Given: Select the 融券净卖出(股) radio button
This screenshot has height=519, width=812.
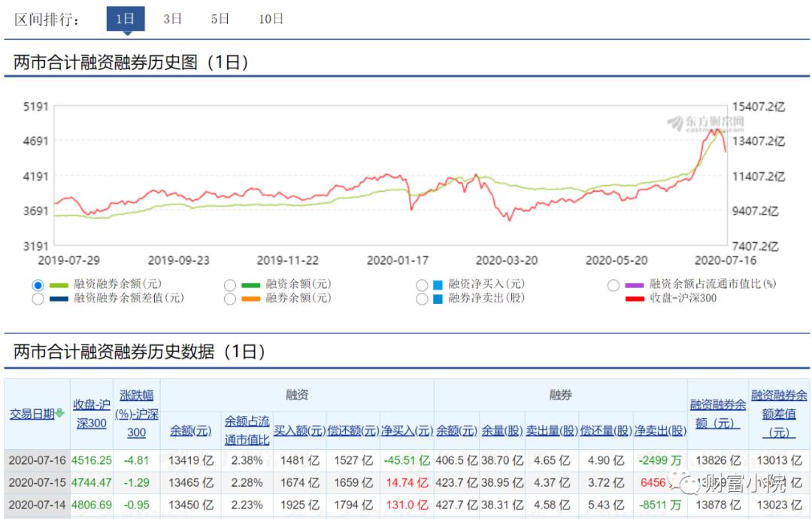Looking at the screenshot, I should coord(421,299).
